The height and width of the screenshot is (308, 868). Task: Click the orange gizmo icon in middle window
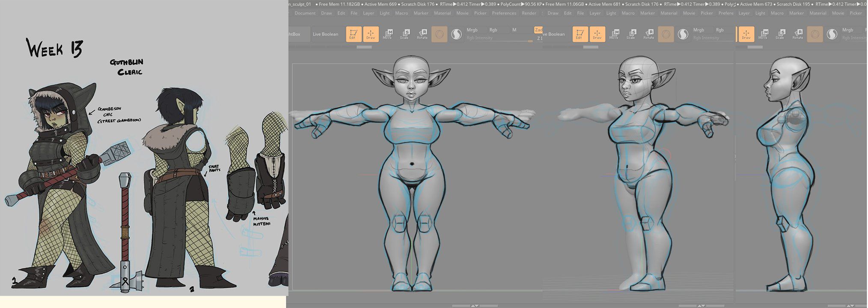coord(666,34)
